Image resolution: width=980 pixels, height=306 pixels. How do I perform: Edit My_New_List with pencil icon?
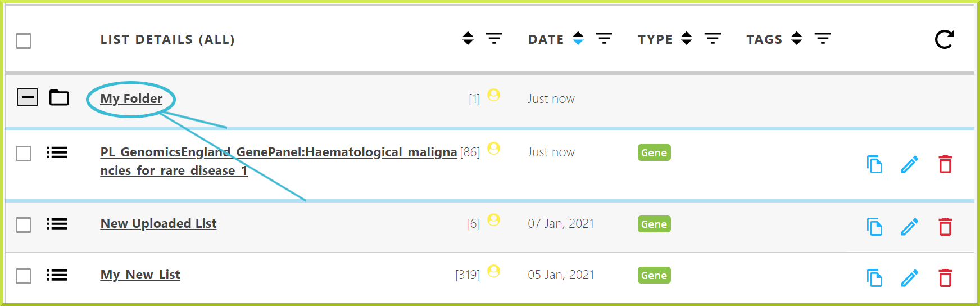coord(910,278)
